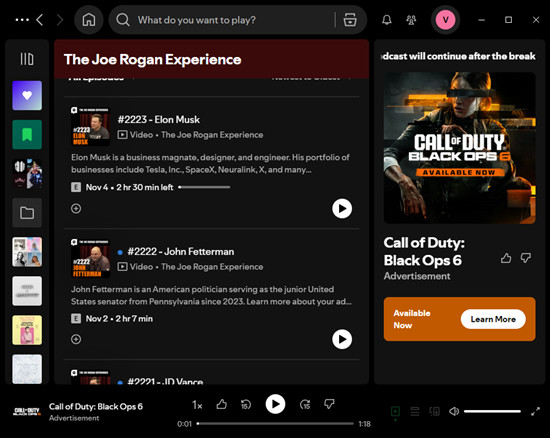Open Your Episodes green bookmark
Screen dimensions: 550x438
click(27, 135)
